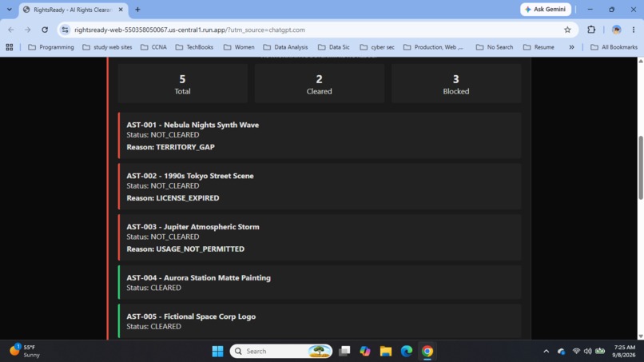This screenshot has width=644, height=362.
Task: Select AST-004 Aurora Station Matte Painting
Action: (x=320, y=282)
